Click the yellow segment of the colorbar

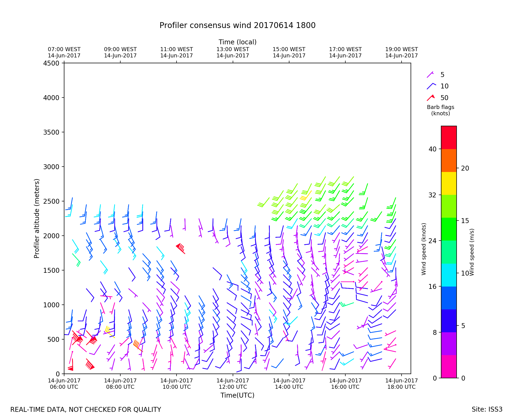(x=449, y=183)
